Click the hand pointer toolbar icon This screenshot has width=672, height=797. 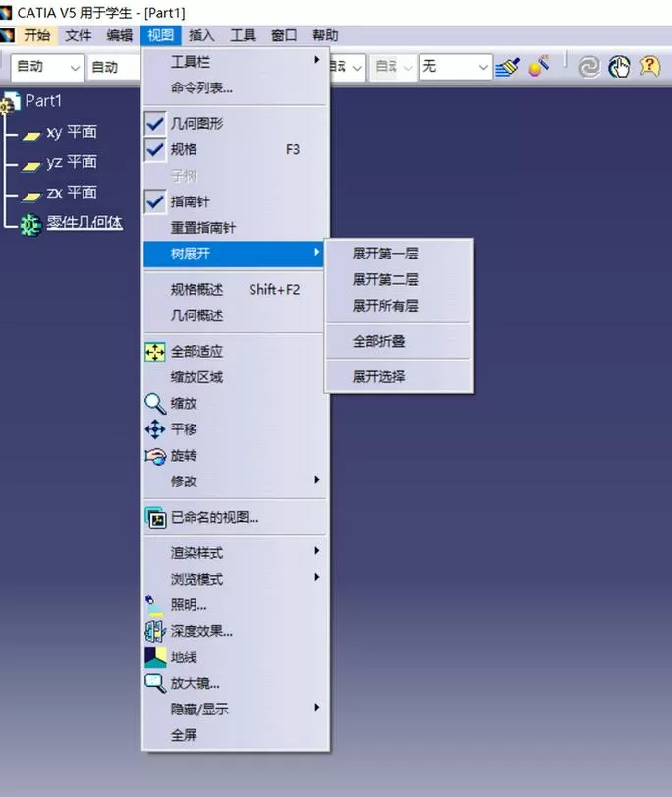point(620,67)
